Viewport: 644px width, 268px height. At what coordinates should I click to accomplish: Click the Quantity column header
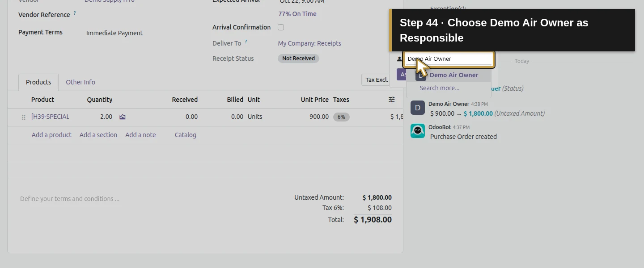[99, 100]
